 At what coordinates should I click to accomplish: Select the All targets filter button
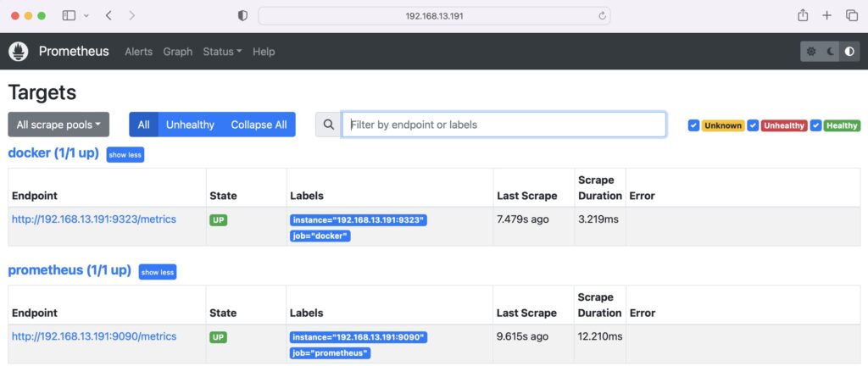[x=143, y=125]
